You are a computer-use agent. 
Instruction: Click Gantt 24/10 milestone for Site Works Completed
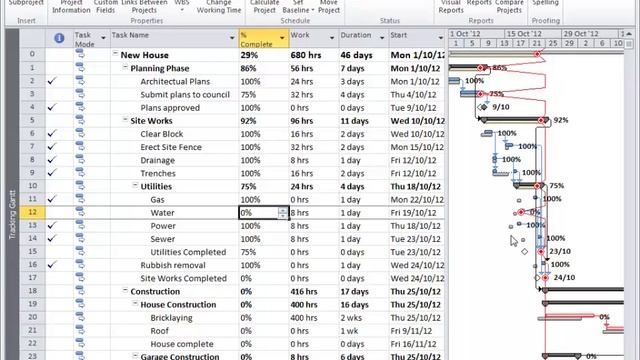click(545, 278)
